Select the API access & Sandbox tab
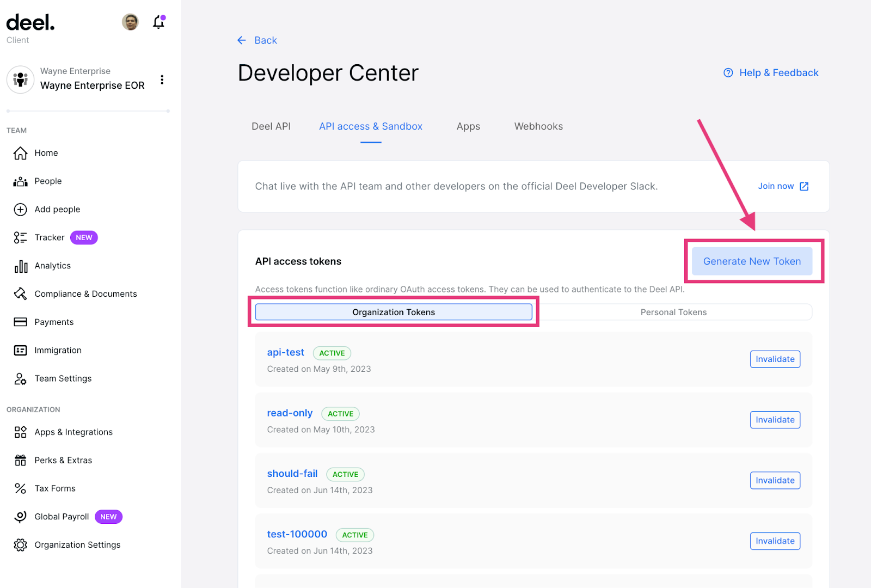The width and height of the screenshot is (871, 588). [371, 126]
